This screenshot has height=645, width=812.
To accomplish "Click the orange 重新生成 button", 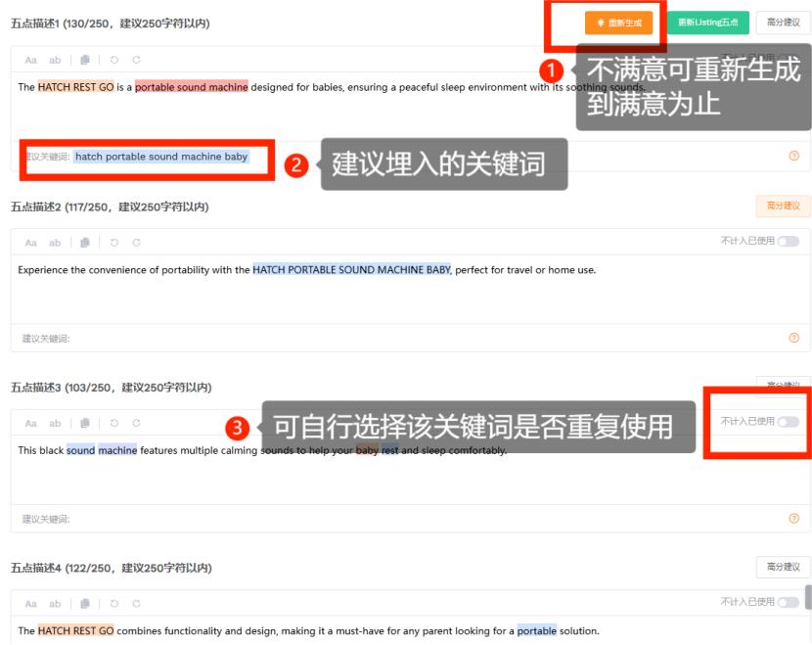I will [619, 23].
